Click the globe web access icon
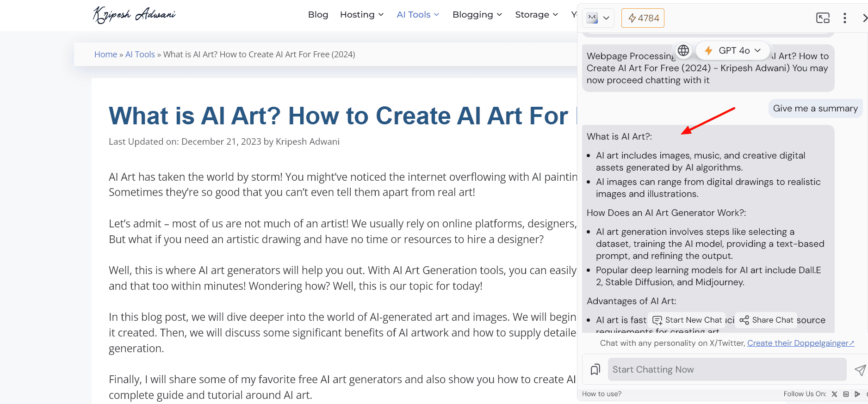868x404 pixels. tap(683, 50)
